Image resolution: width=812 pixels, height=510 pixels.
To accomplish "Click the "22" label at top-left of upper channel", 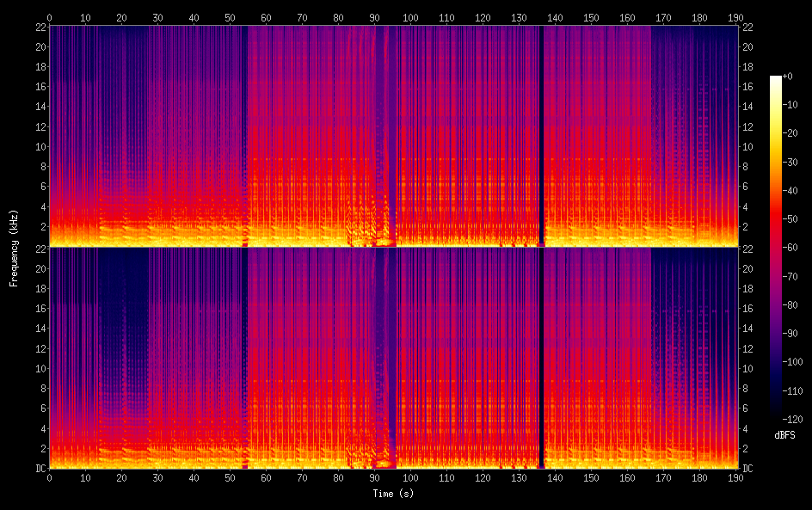I will 39,27.
